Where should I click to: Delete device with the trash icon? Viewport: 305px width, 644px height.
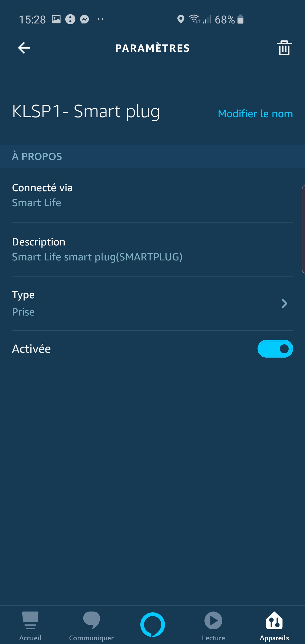284,48
